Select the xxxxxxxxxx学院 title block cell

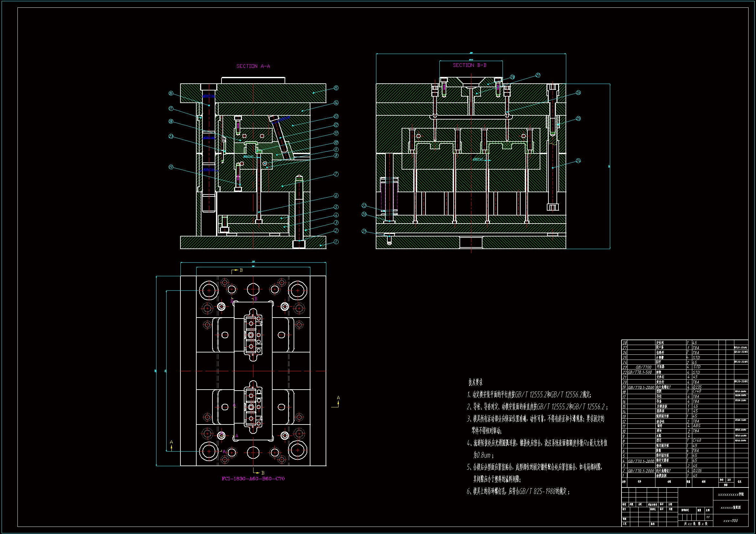tap(730, 495)
